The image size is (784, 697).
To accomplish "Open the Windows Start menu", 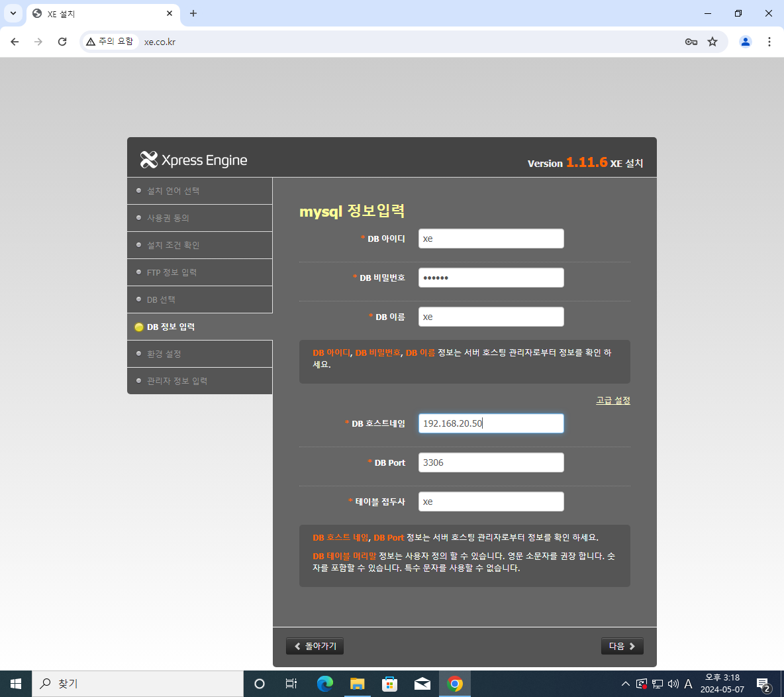I will pos(15,684).
